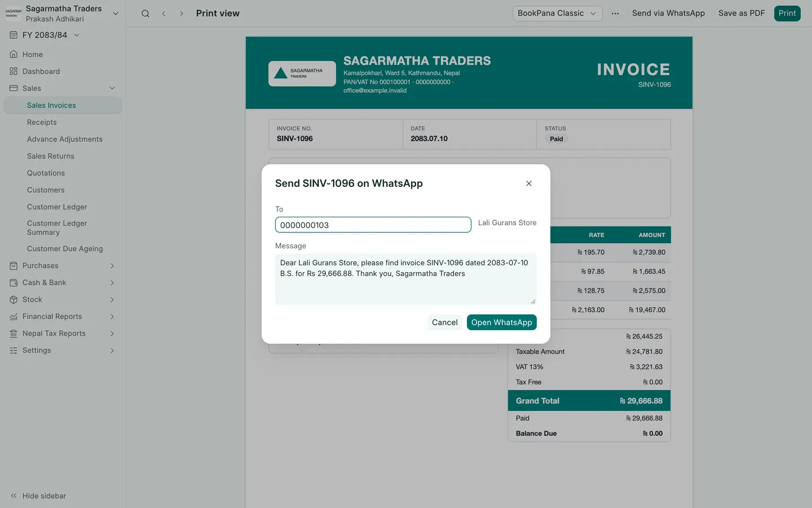Click the Sales card icon
812x508 pixels.
click(14, 89)
